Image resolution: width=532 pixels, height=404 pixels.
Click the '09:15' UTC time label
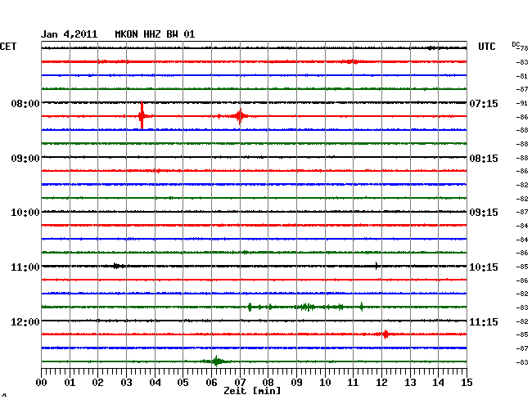tap(484, 213)
